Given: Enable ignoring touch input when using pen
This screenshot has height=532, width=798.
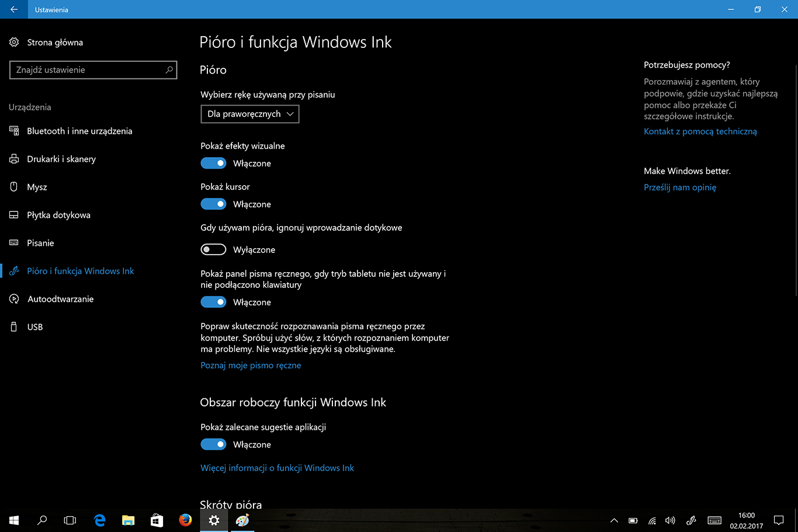Looking at the screenshot, I should [x=213, y=249].
